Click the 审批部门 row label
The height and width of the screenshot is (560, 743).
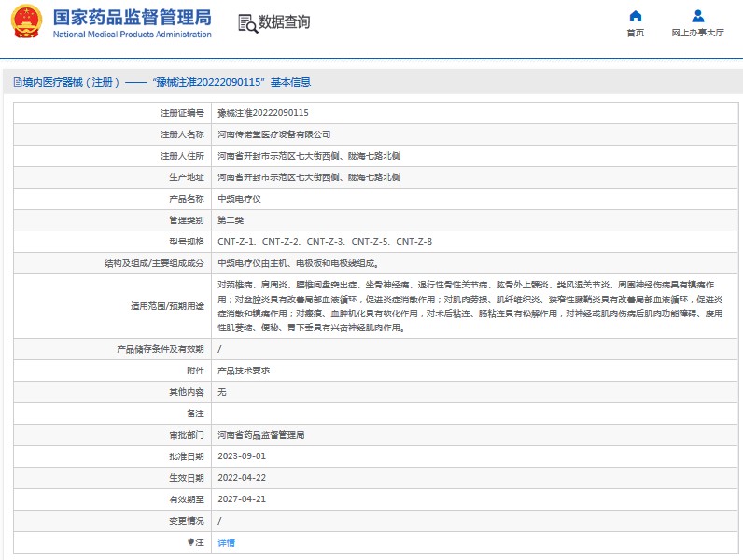(x=187, y=435)
